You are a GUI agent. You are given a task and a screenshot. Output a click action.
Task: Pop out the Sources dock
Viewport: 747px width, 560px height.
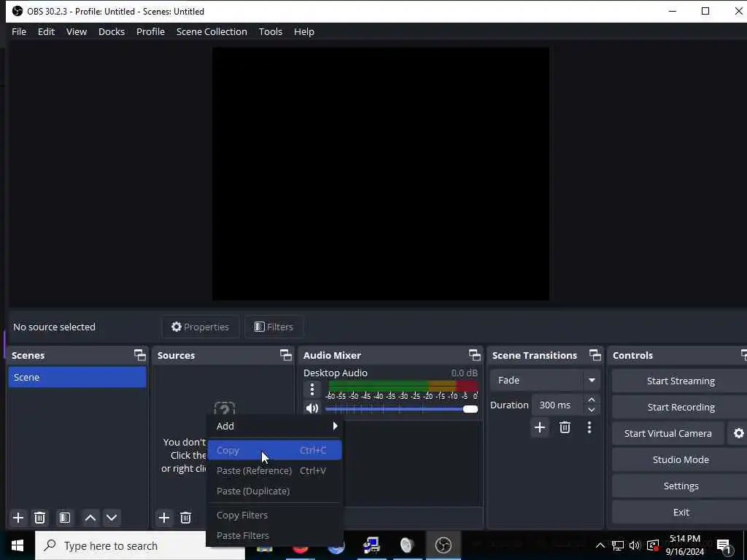285,355
